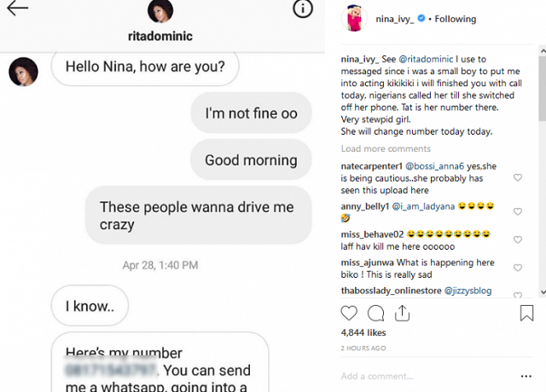Like the Instagram post with heart
This screenshot has height=392, width=546.
(348, 313)
